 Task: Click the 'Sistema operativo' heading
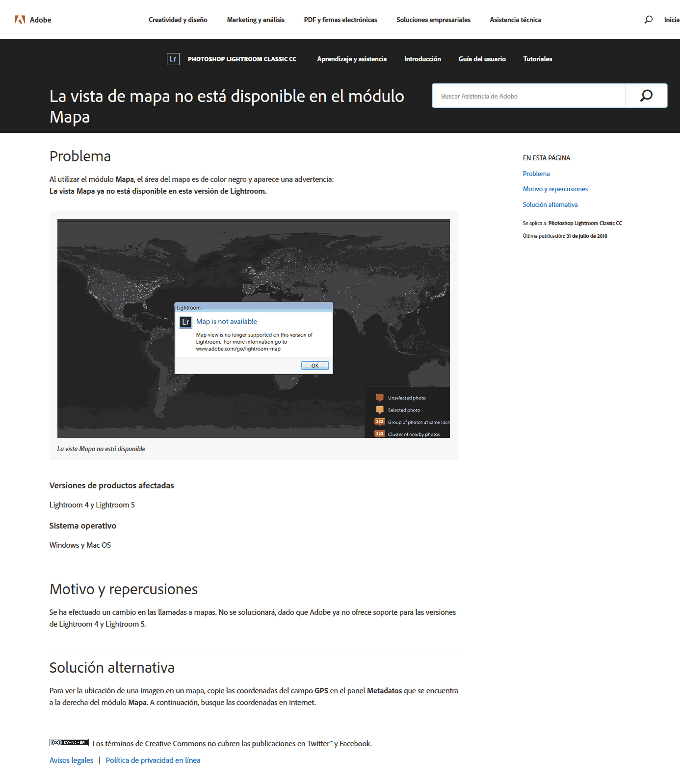click(83, 526)
